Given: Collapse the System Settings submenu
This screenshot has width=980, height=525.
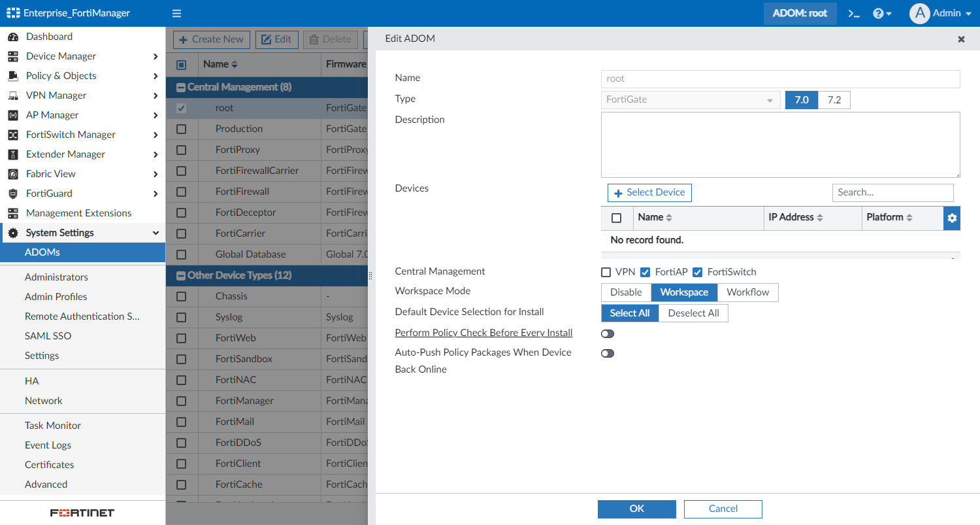Looking at the screenshot, I should point(155,233).
